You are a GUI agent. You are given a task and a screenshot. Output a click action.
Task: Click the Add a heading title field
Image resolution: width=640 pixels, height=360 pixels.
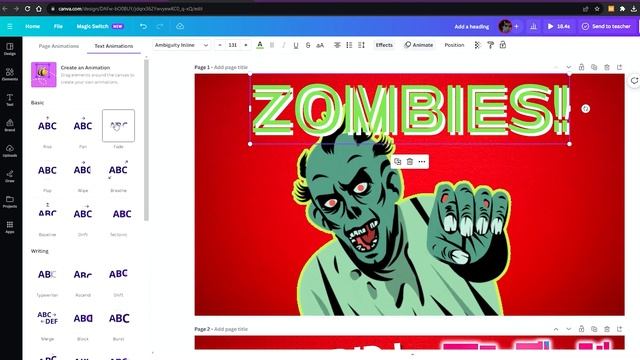click(x=471, y=27)
